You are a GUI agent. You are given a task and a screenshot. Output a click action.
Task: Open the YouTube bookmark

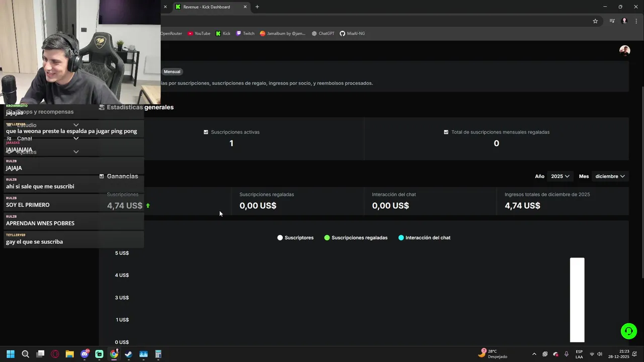(x=199, y=34)
